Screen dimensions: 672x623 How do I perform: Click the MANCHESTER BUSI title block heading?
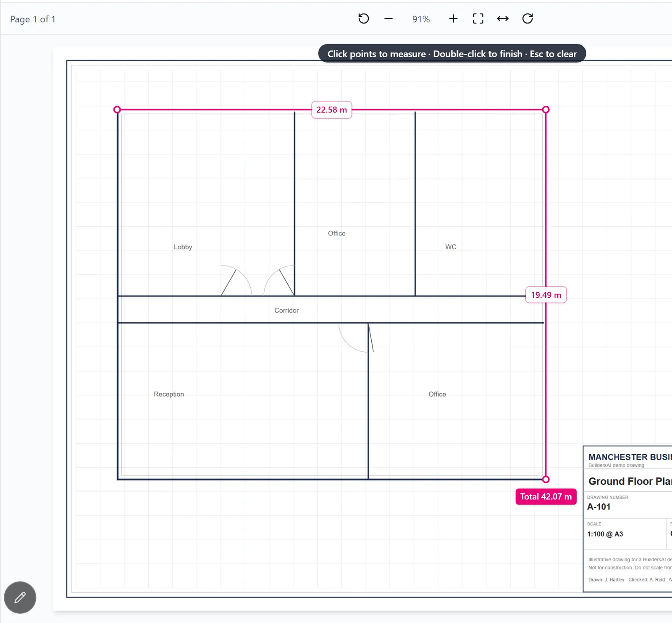click(630, 457)
